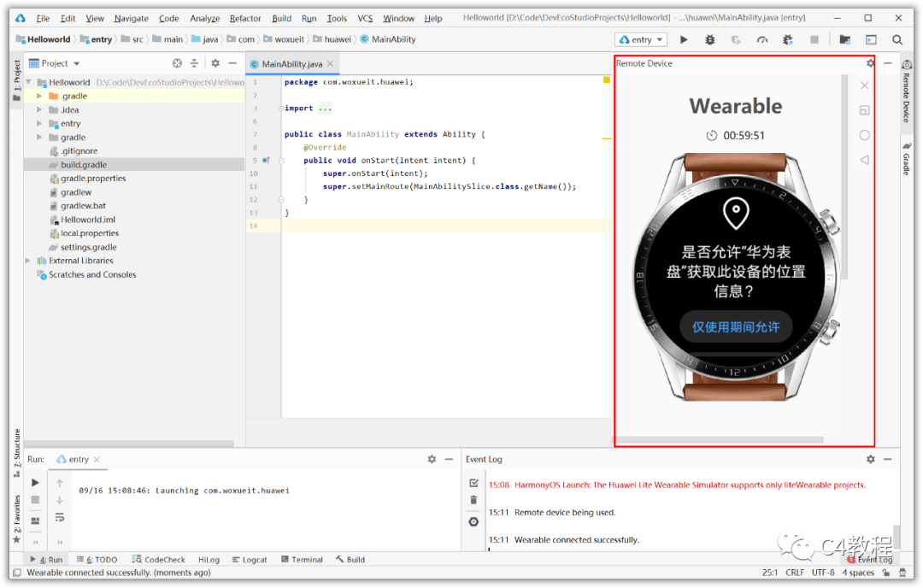Expand the .idea folder
The height and width of the screenshot is (588, 923).
39,109
